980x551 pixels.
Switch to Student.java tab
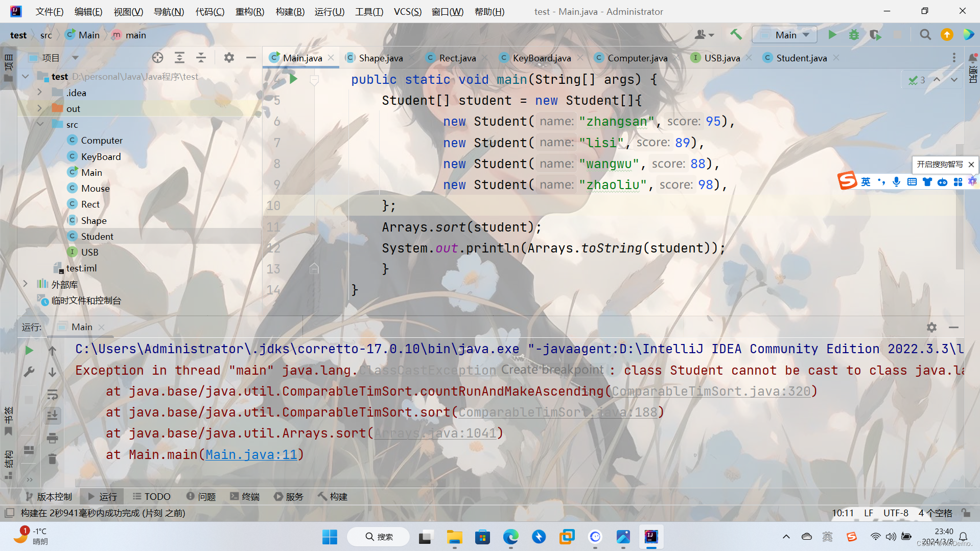(x=801, y=58)
